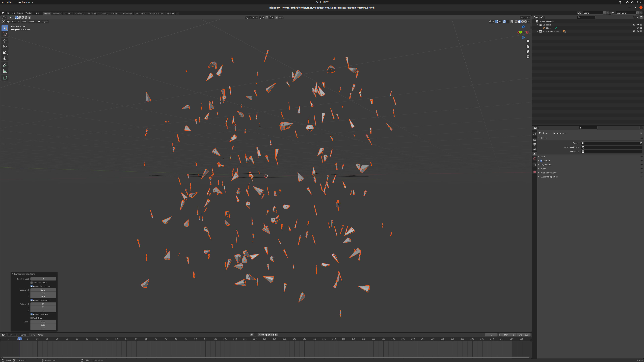Open the Output properties tab
644x362 pixels.
coord(534,144)
